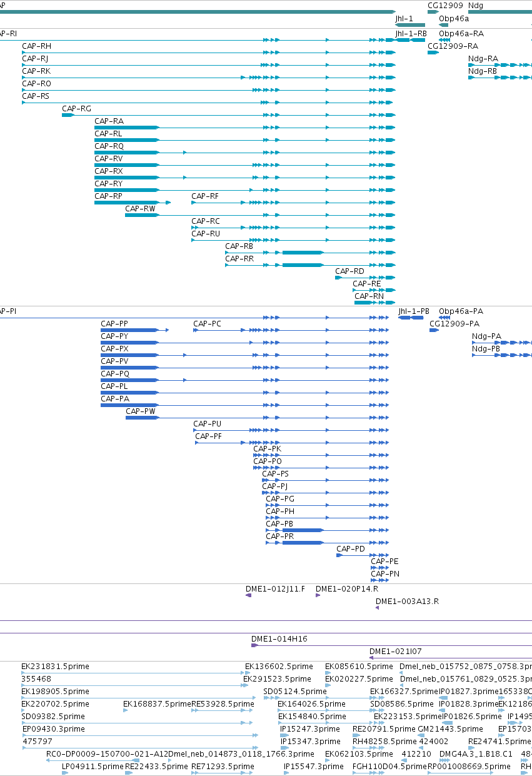Open transcript CAP-RA label
The image size is (532, 776).
pos(109,121)
